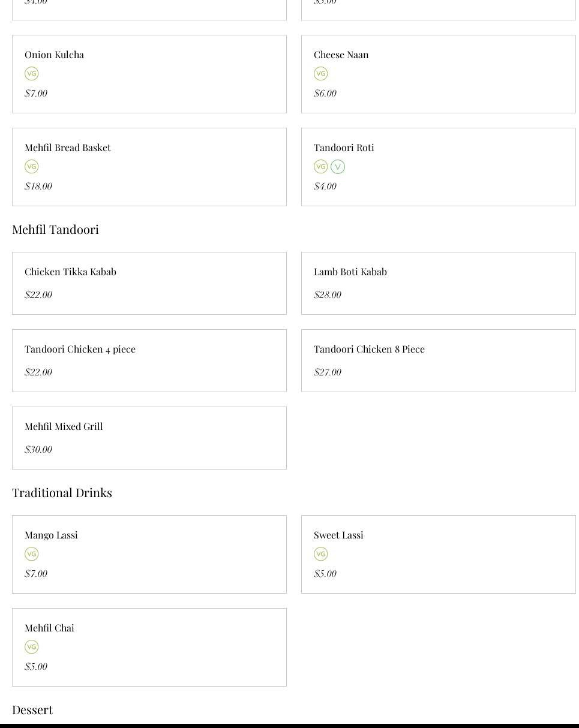
Task: Click the VG badge under Cheese Naan
Action: (x=321, y=74)
